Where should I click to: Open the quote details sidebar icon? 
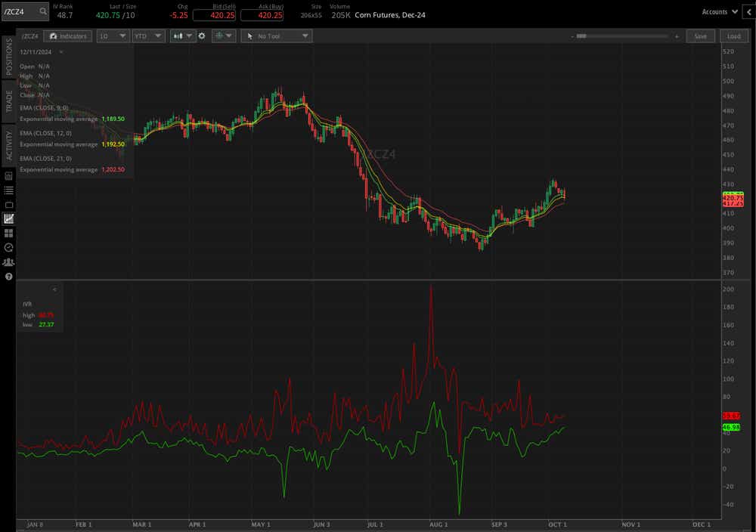[x=8, y=176]
